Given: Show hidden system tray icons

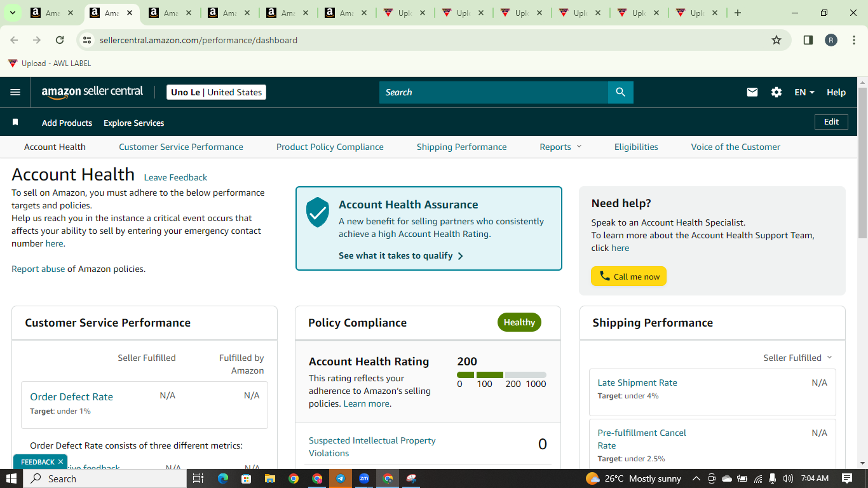Looking at the screenshot, I should (x=696, y=478).
